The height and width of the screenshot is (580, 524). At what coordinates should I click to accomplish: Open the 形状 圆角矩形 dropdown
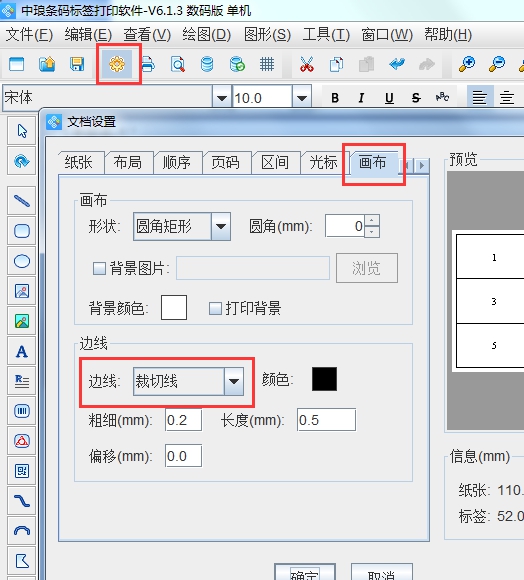(221, 226)
